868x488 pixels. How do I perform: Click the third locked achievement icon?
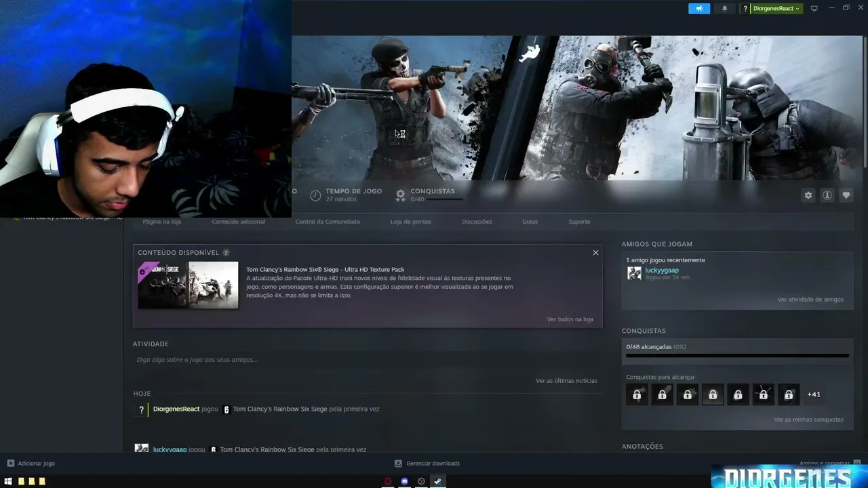click(688, 394)
